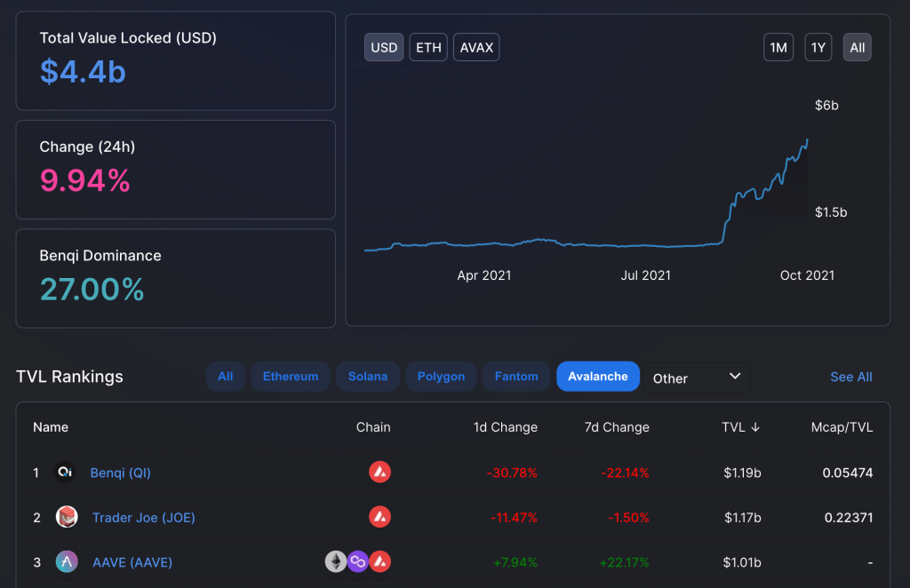Click AAVE's +22.17% 7d change cell
The image size is (910, 588).
pyautogui.click(x=625, y=562)
